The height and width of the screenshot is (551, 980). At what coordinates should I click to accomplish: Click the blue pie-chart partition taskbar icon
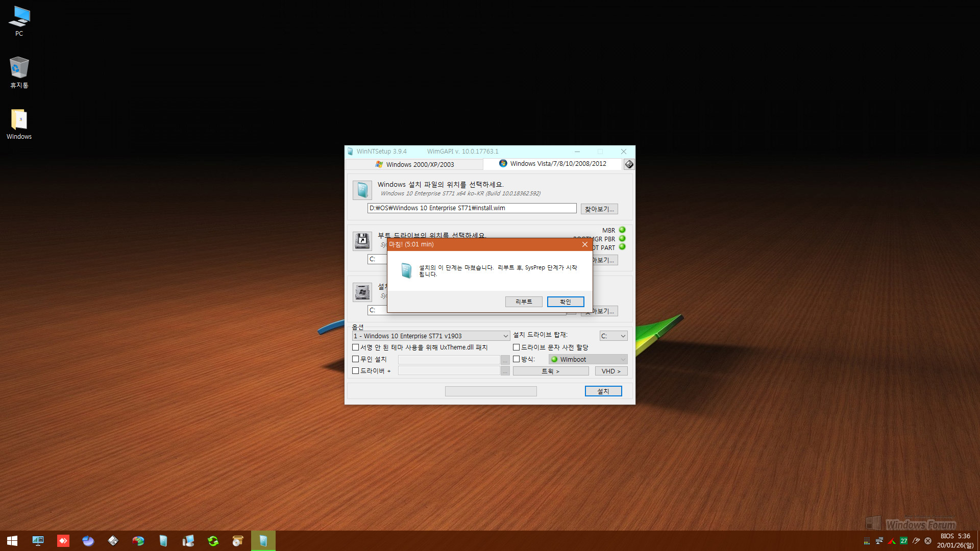coord(88,541)
